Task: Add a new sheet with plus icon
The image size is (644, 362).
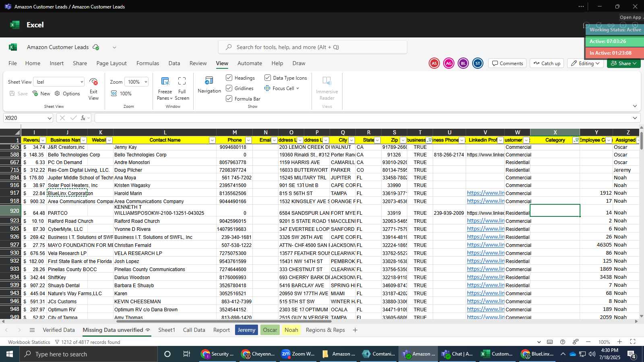Action: 355,330
